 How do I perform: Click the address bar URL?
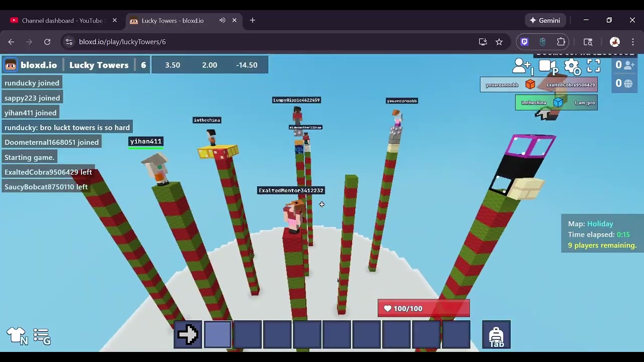122,42
